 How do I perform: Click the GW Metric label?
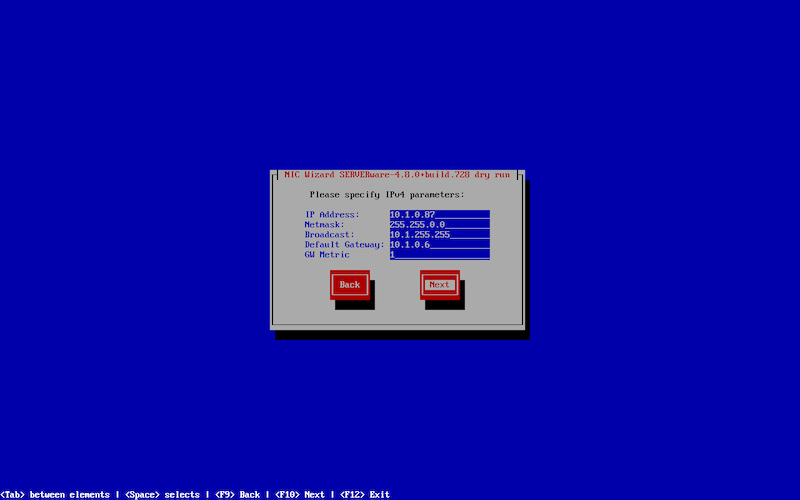(327, 254)
